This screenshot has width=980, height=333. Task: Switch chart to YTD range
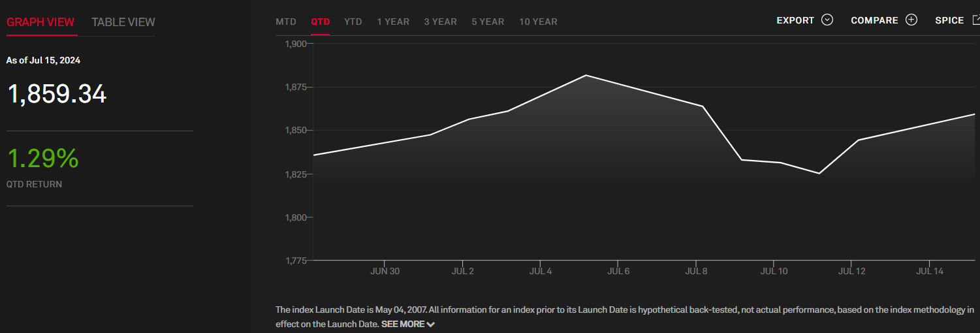pos(353,22)
